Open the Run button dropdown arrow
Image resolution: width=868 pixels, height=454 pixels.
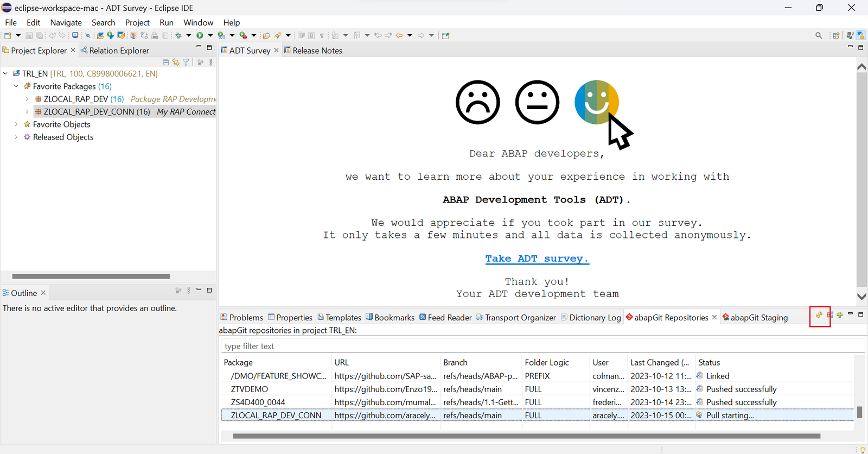pos(210,35)
